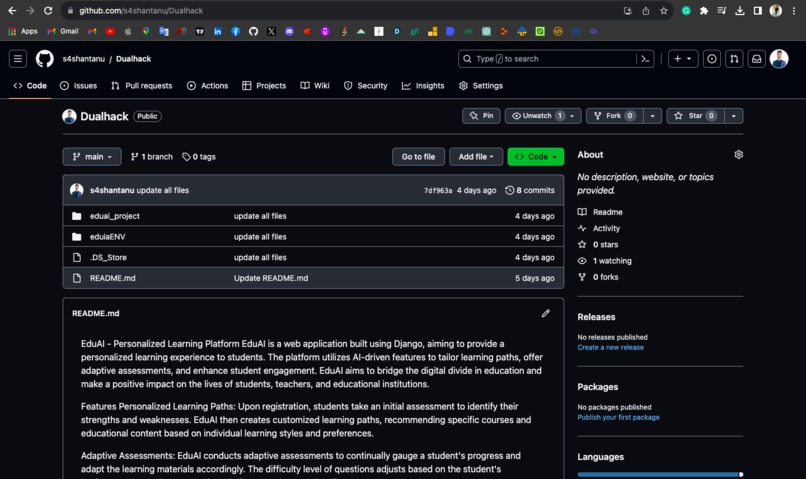
Task: Open the Chrome extensions puzzle icon
Action: tap(704, 10)
